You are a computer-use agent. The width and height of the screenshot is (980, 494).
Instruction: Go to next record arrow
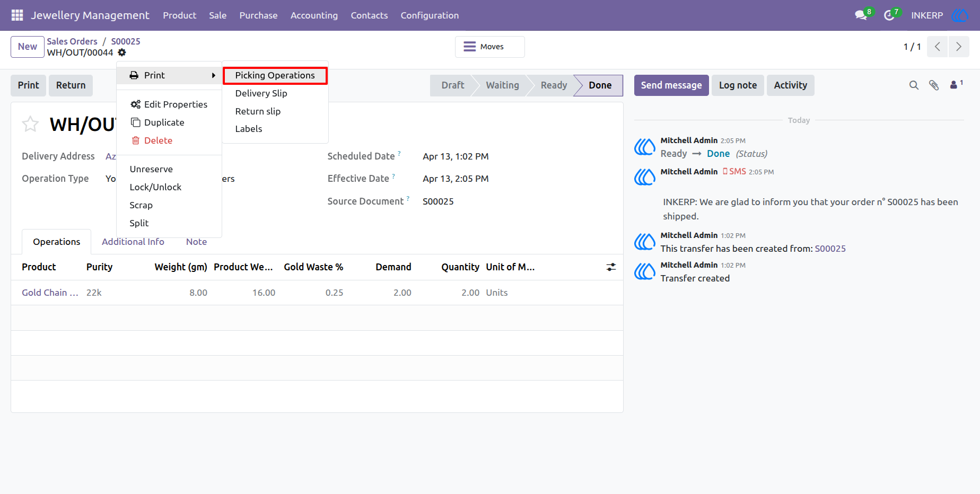coord(959,47)
